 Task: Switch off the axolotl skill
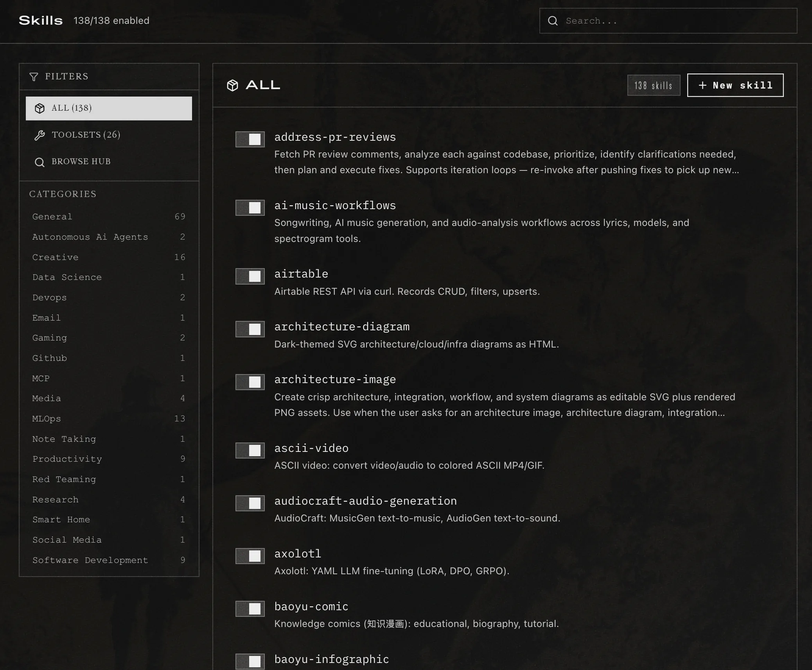tap(250, 556)
